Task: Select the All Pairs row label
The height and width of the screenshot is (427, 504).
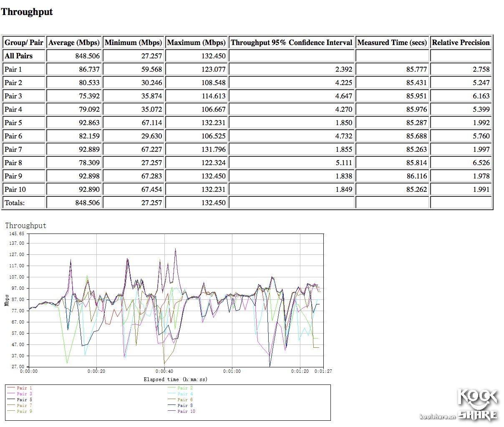Action: pos(18,56)
